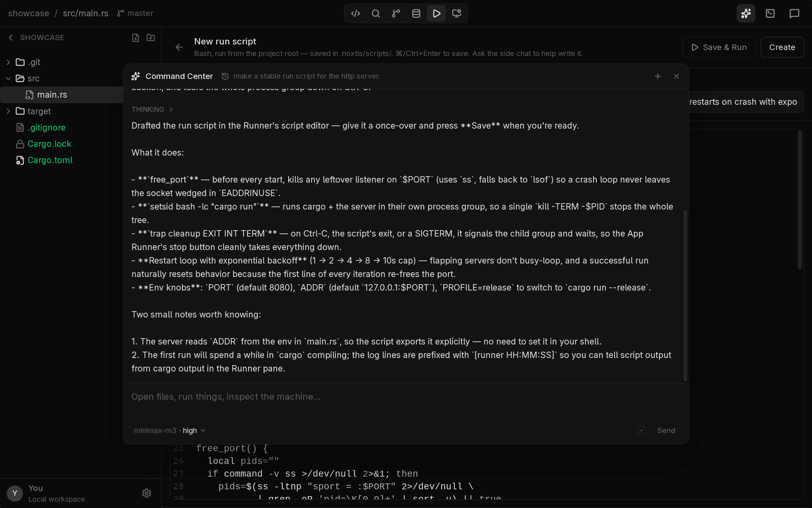
Task: Open the Cargo.toml file
Action: (50, 160)
